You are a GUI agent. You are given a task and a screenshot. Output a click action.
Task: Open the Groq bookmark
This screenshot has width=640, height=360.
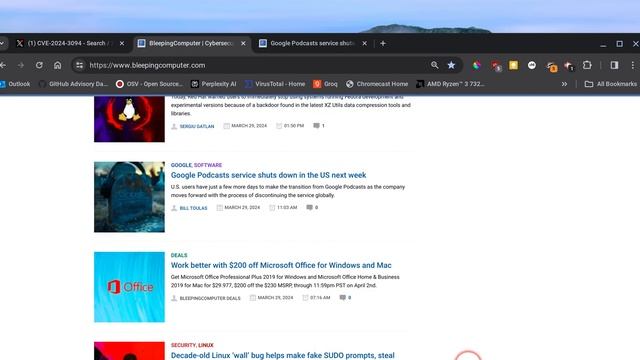coord(326,84)
